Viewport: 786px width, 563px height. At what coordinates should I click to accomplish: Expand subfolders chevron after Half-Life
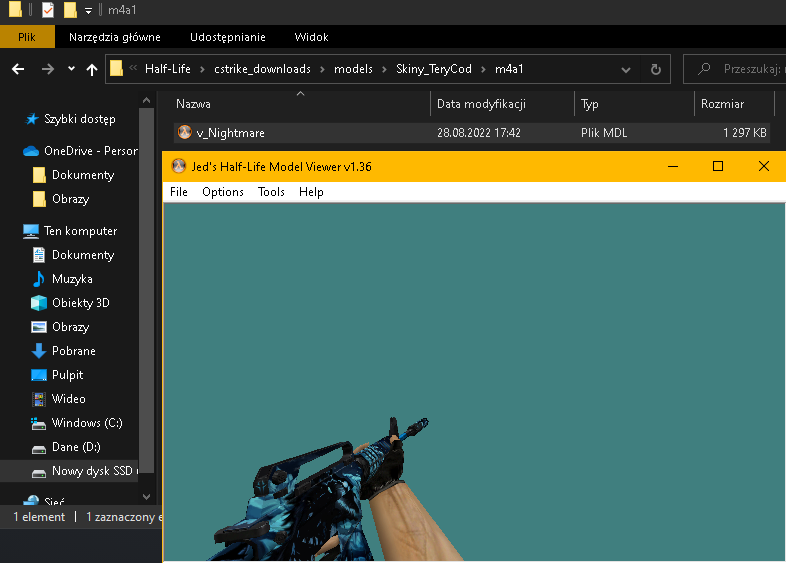202,69
